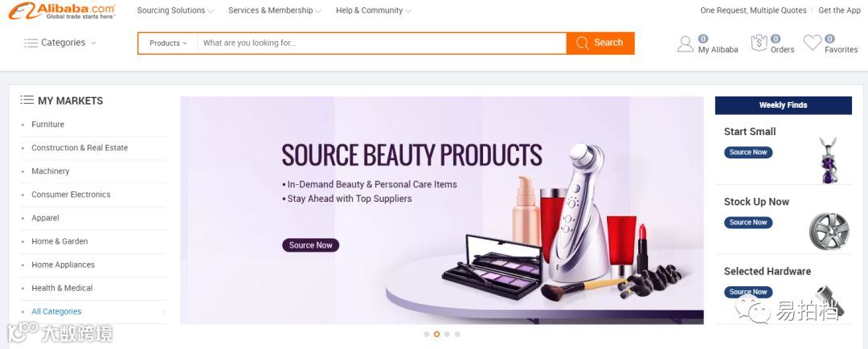
Task: Click Source Now on beauty banner
Action: (x=310, y=245)
